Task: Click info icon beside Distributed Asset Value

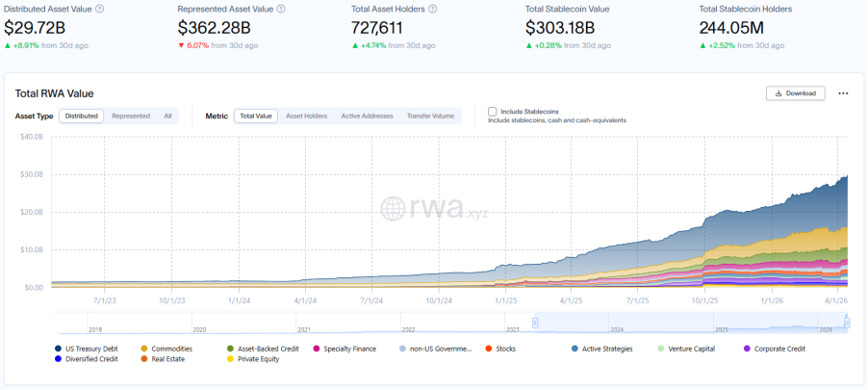Action: (x=100, y=9)
